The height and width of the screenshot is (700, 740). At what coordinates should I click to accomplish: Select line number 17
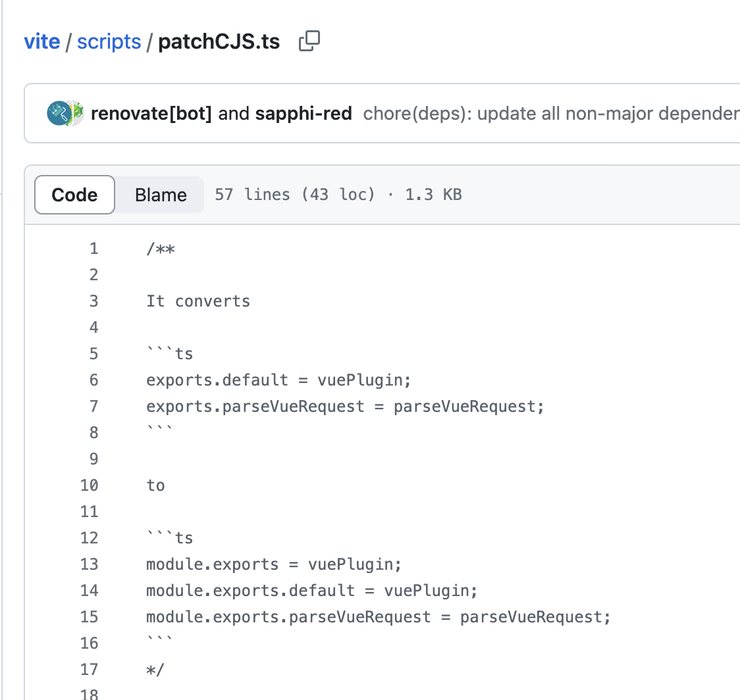(90, 670)
